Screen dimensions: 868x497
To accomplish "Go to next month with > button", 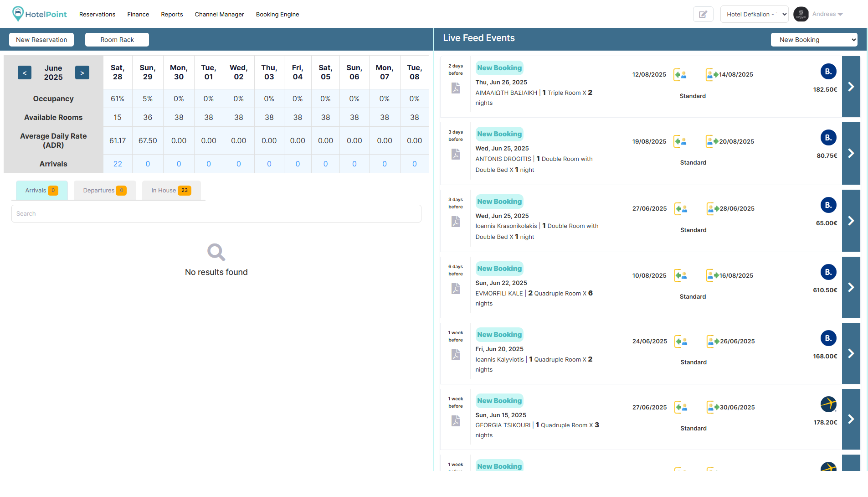I will click(82, 72).
